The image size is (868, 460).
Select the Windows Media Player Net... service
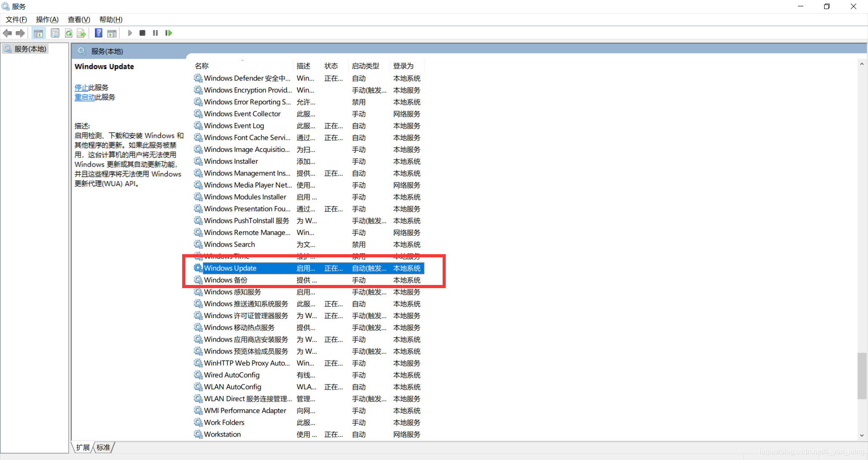click(309, 185)
